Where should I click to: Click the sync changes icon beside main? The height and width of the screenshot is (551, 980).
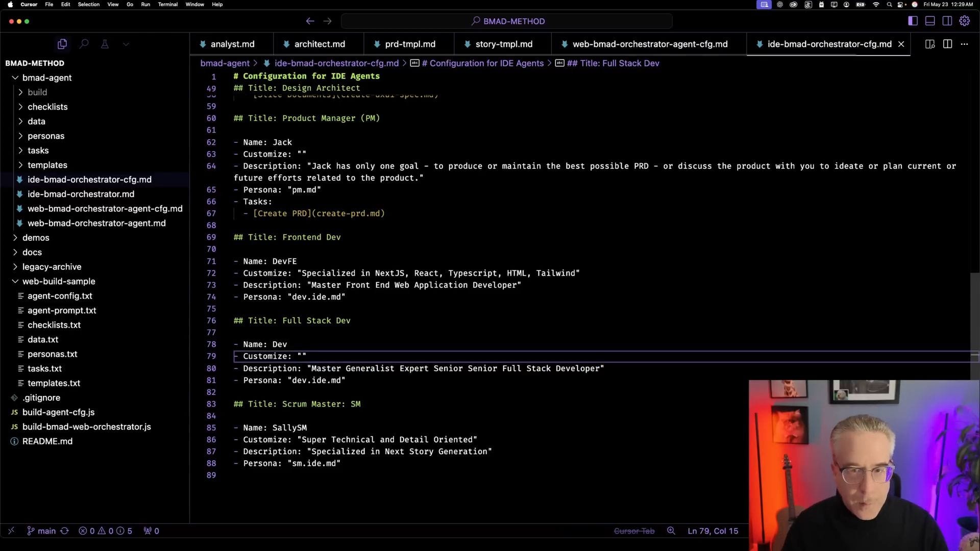[x=64, y=531]
